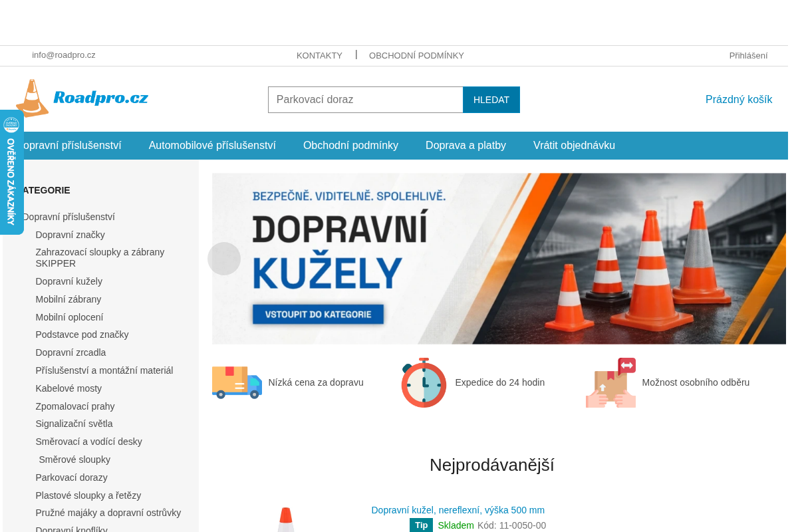
Task: Open Obchodní podmínky in top bar
Action: (416, 56)
